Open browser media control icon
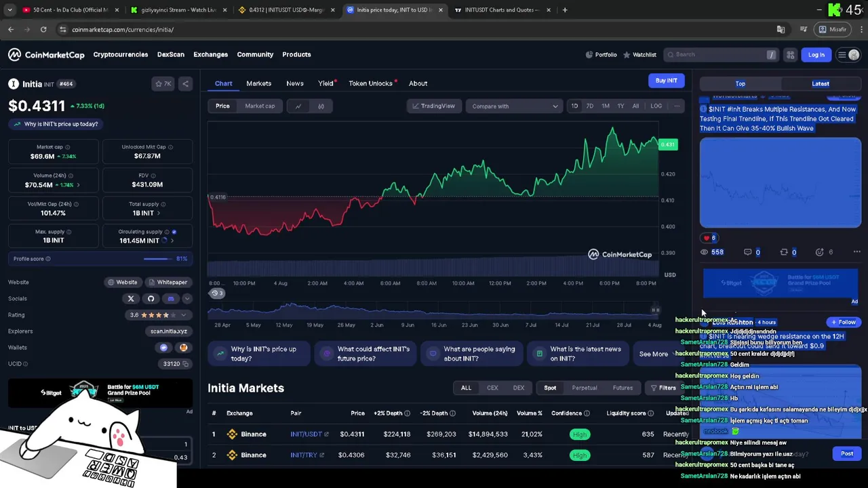868x488 pixels. 804,29
